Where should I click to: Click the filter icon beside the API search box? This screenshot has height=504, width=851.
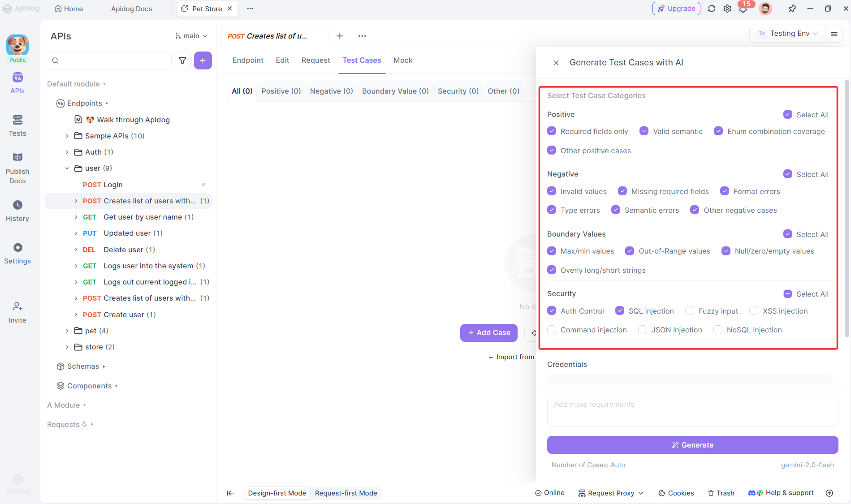click(182, 60)
